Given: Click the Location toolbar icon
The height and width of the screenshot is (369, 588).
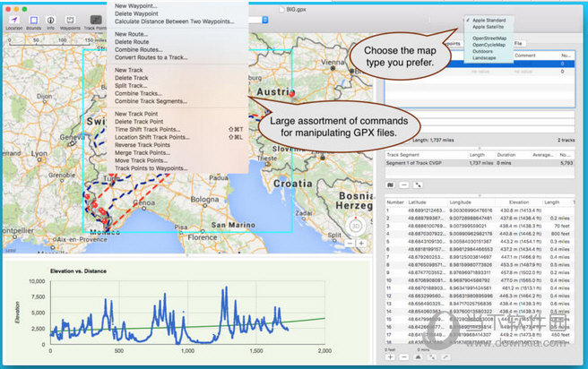Looking at the screenshot, I should pyautogui.click(x=13, y=20).
